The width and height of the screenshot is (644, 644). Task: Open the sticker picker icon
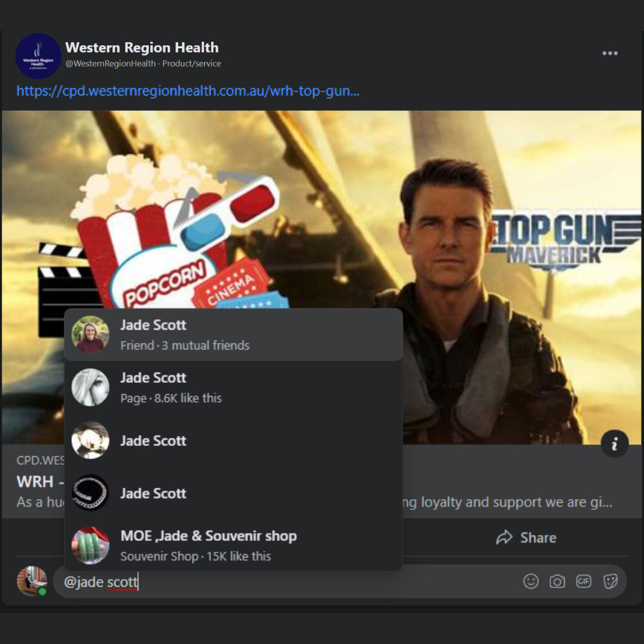click(611, 581)
